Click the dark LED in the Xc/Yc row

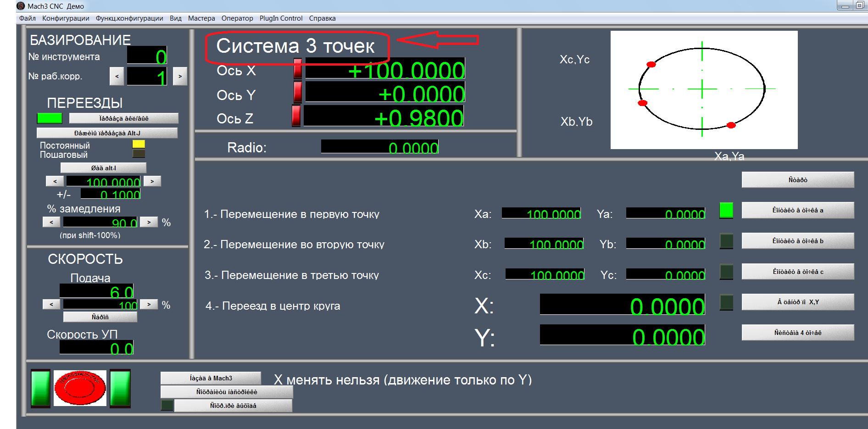726,272
